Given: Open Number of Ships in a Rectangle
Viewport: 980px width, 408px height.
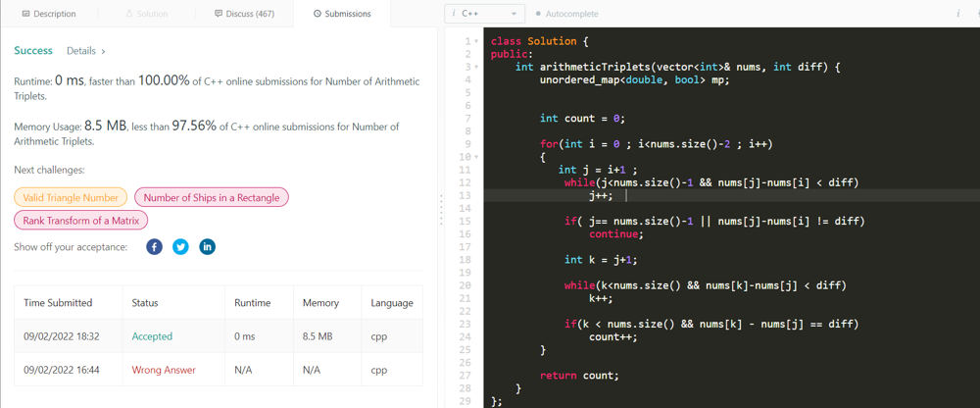Looking at the screenshot, I should (213, 197).
